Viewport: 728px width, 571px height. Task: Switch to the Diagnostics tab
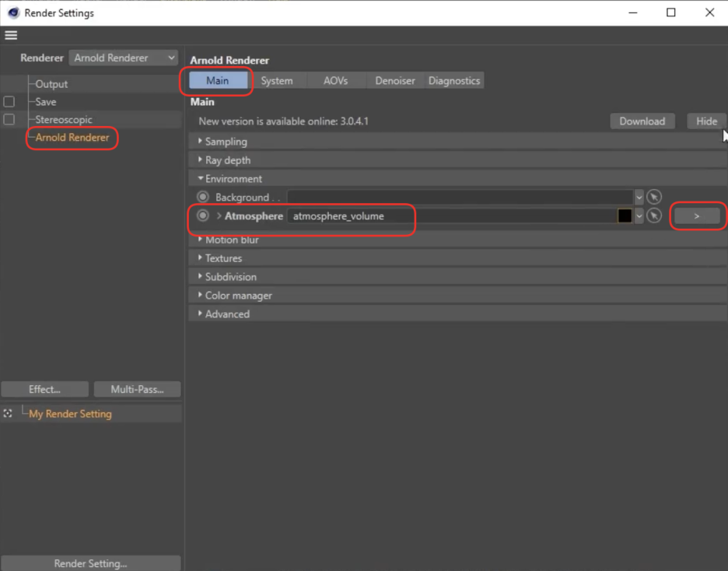point(454,81)
